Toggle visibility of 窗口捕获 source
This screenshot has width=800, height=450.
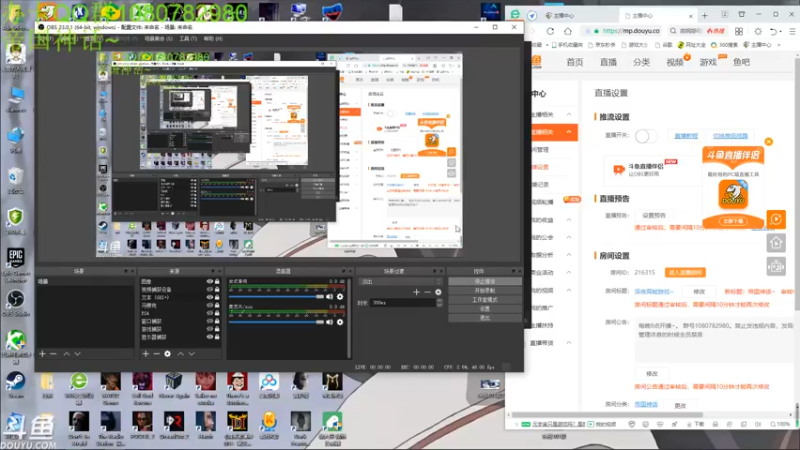[210, 321]
